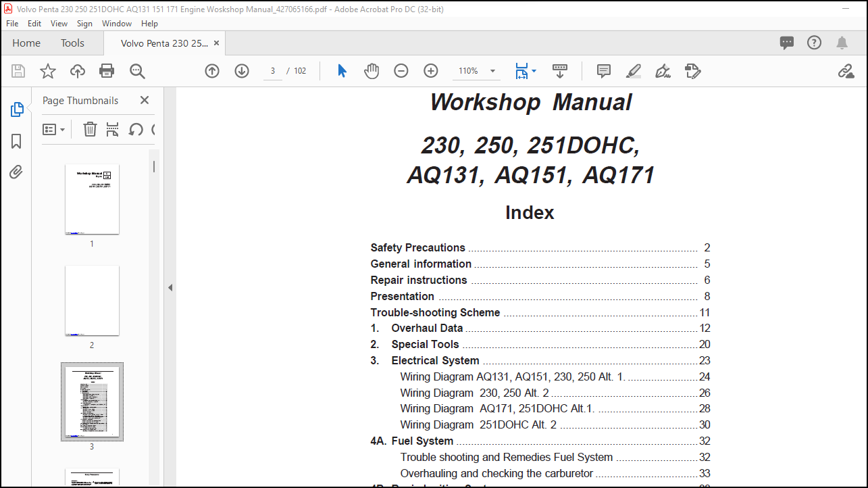Image resolution: width=868 pixels, height=488 pixels.
Task: Click Wiring Diagram 251DOHC Alt. 2 entry
Action: 555,424
